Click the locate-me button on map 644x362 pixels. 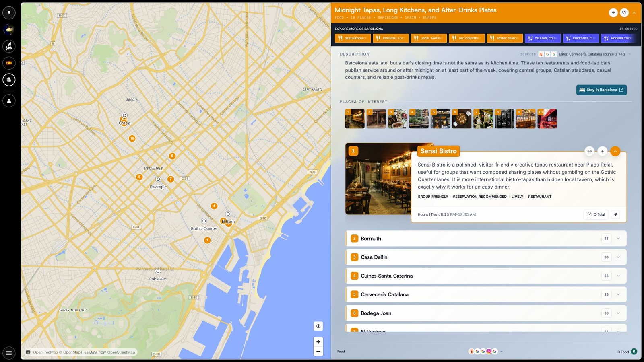click(x=318, y=326)
